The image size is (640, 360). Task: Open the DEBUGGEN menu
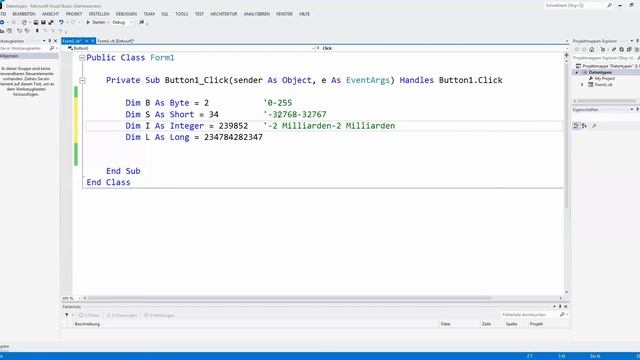(127, 14)
